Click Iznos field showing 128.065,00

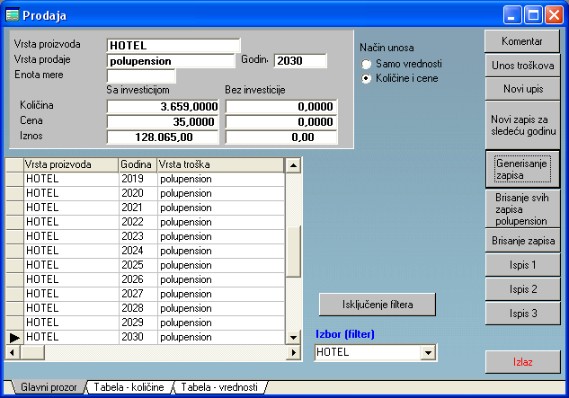tap(163, 137)
